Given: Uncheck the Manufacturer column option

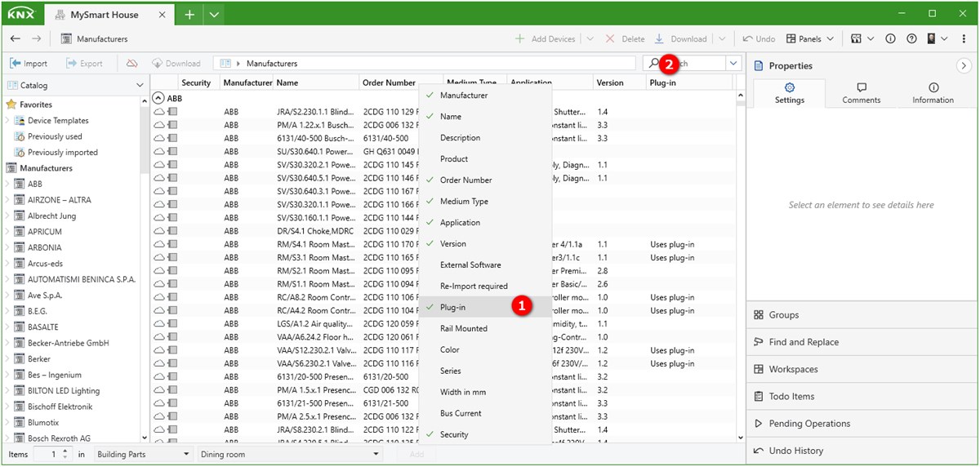Looking at the screenshot, I should click(x=486, y=96).
